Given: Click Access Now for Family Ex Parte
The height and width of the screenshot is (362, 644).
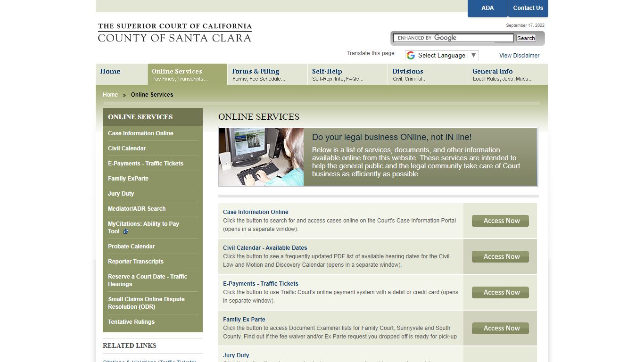Looking at the screenshot, I should 500,328.
